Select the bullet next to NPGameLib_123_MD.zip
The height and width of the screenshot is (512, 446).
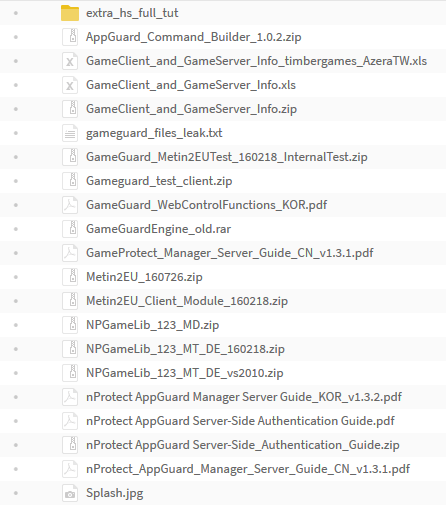(x=16, y=325)
